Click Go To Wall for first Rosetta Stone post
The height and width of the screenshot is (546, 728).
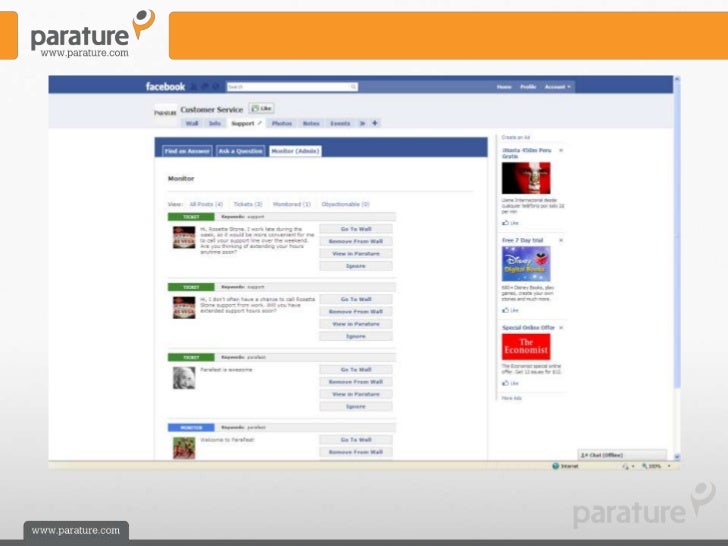(356, 229)
